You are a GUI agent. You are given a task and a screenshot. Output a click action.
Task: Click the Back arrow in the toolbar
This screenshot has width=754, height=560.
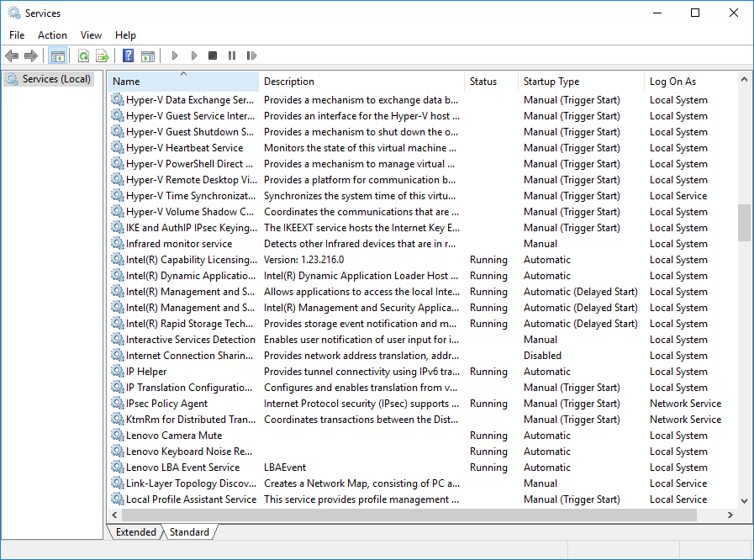point(12,56)
